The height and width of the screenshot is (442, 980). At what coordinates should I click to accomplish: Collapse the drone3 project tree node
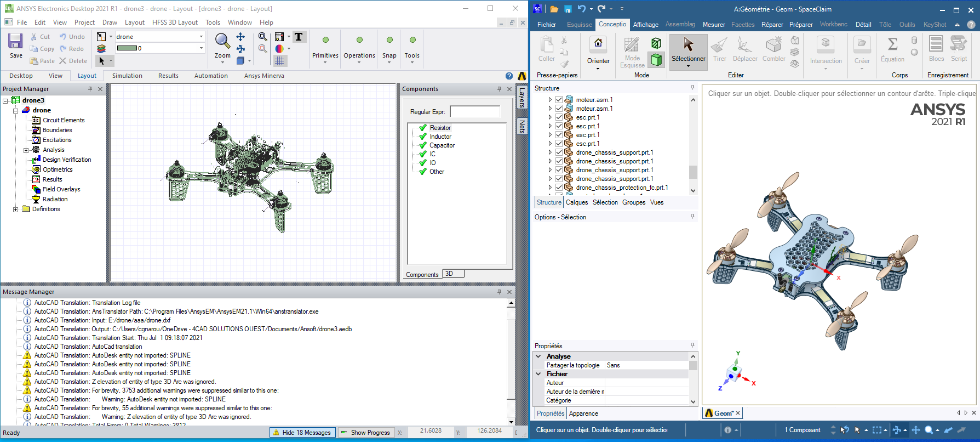coord(5,101)
